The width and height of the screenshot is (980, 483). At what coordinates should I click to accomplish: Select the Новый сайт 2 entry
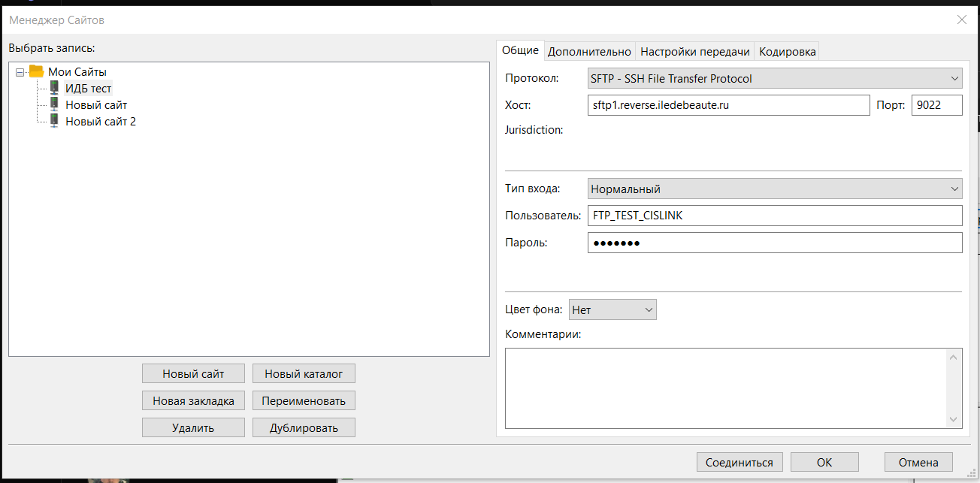(x=101, y=122)
